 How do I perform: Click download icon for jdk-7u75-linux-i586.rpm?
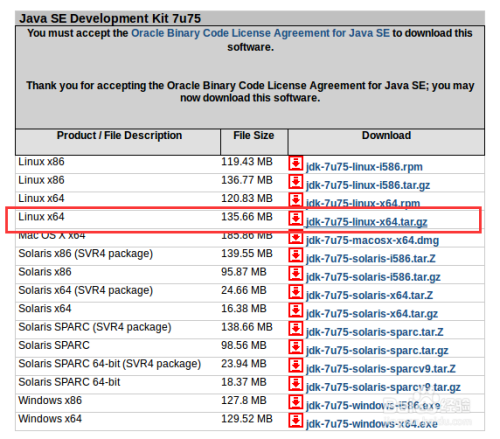[296, 163]
